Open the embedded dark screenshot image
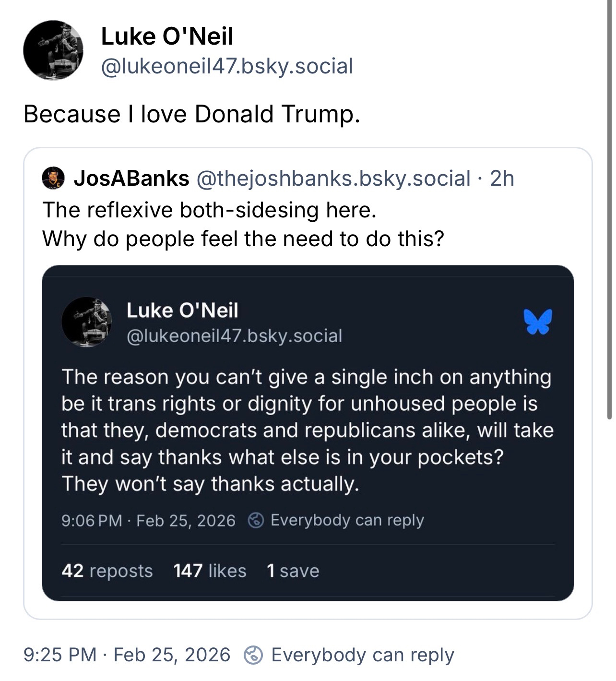616x681 pixels. [308, 432]
